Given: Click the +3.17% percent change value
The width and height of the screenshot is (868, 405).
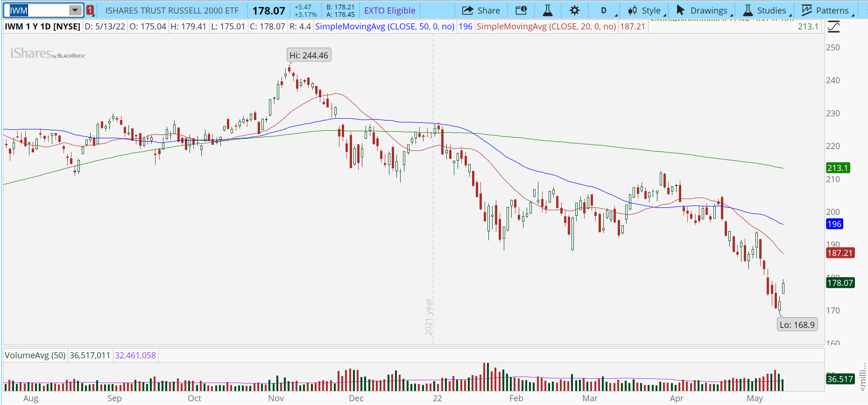Looking at the screenshot, I should (305, 14).
